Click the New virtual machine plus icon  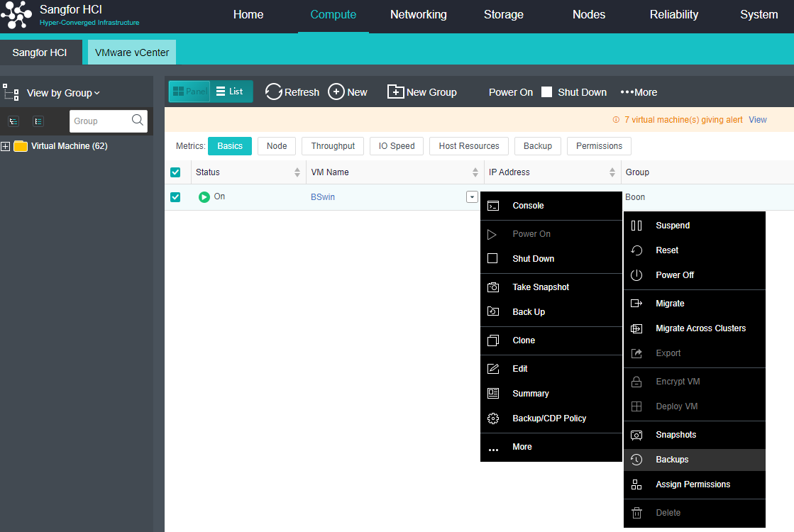(336, 92)
